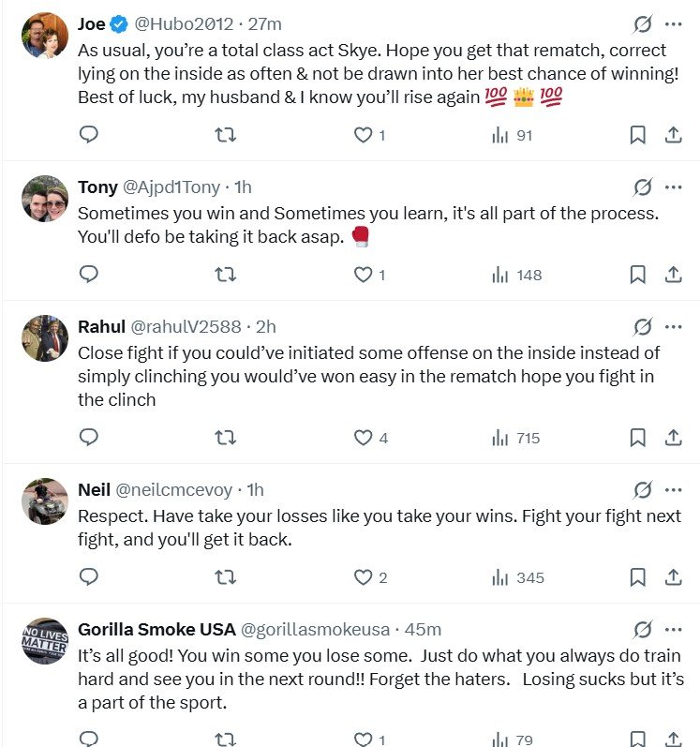Screen dimensions: 700x747
Task: Retweet Tony's post
Action: click(x=226, y=275)
